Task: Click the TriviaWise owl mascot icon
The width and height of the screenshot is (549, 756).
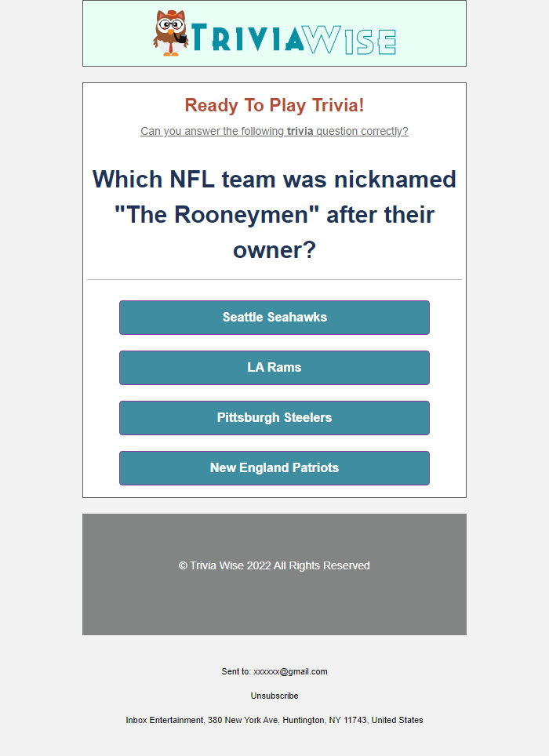Action: pyautogui.click(x=171, y=33)
